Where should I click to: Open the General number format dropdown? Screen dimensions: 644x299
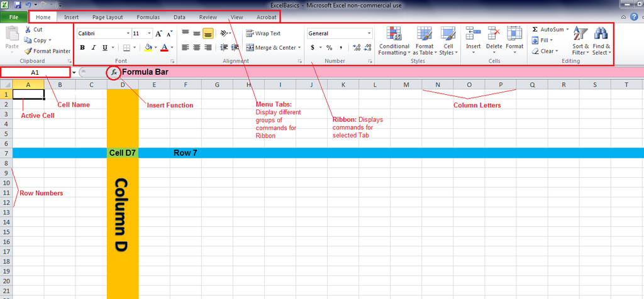coord(369,34)
